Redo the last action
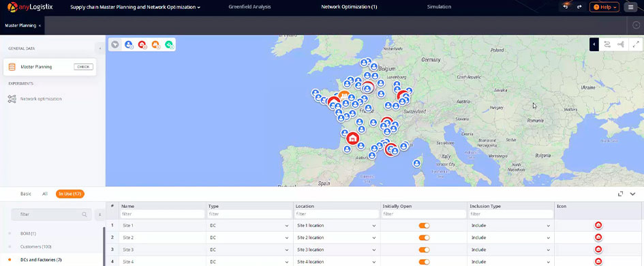The height and width of the screenshot is (266, 644). click(579, 7)
